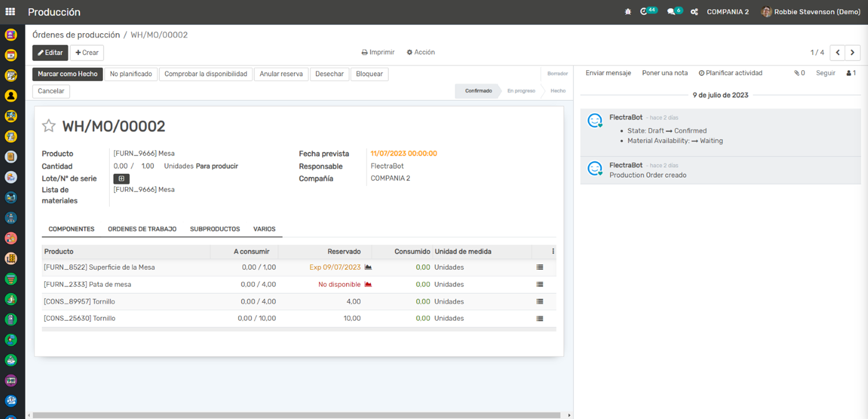The width and height of the screenshot is (868, 419).
Task: Mark WH/MO/00002 as favorite with star
Action: (x=49, y=126)
